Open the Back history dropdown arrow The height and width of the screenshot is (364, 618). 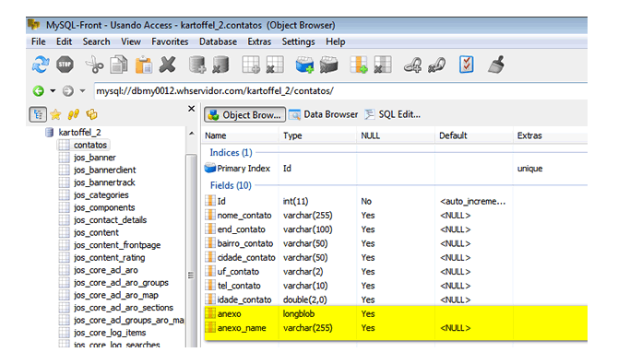[x=53, y=91]
